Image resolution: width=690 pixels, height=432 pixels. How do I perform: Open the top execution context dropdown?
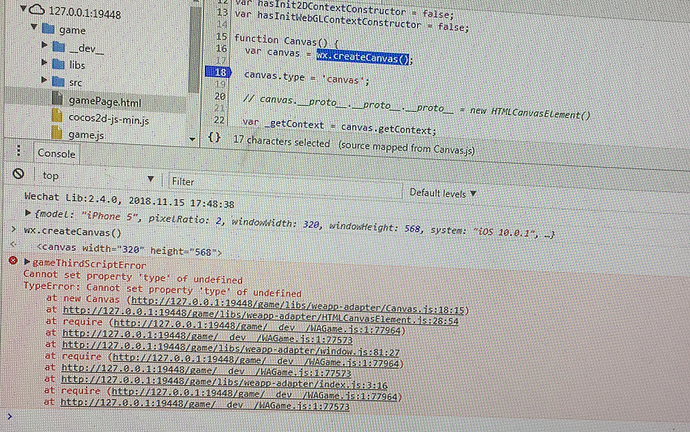tap(98, 177)
